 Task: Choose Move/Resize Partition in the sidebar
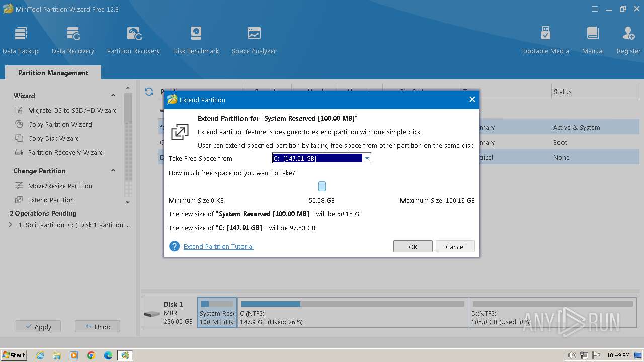54,186
